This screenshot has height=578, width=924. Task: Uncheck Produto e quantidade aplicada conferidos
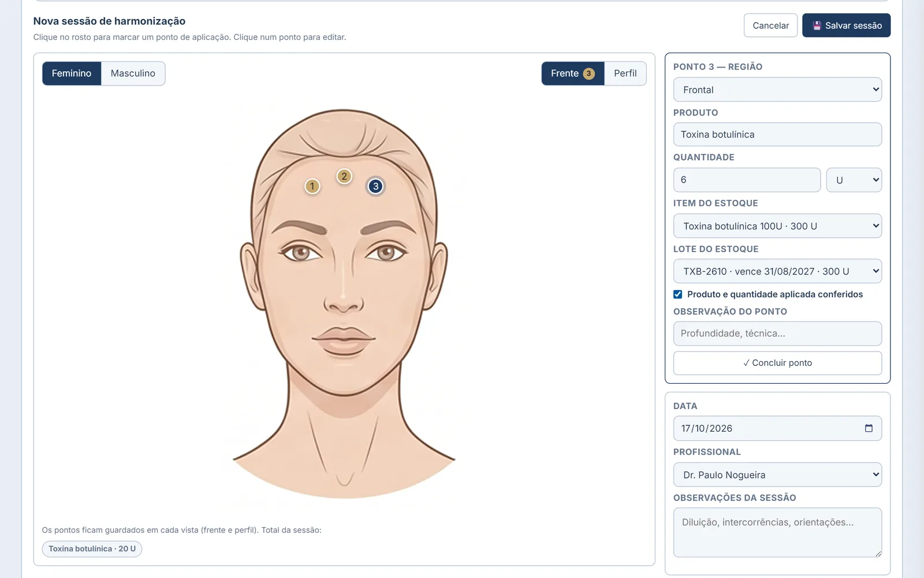click(x=678, y=294)
